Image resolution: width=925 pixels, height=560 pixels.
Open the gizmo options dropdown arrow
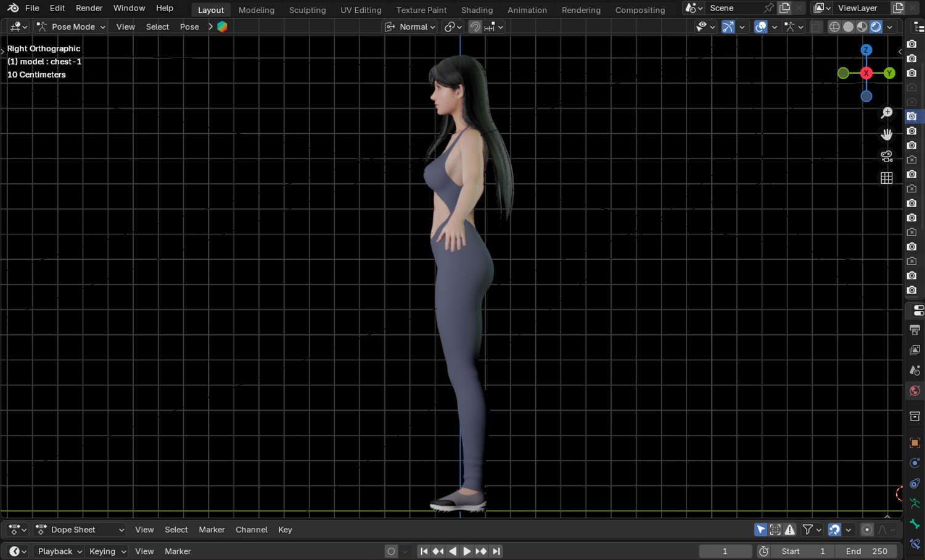pyautogui.click(x=742, y=27)
